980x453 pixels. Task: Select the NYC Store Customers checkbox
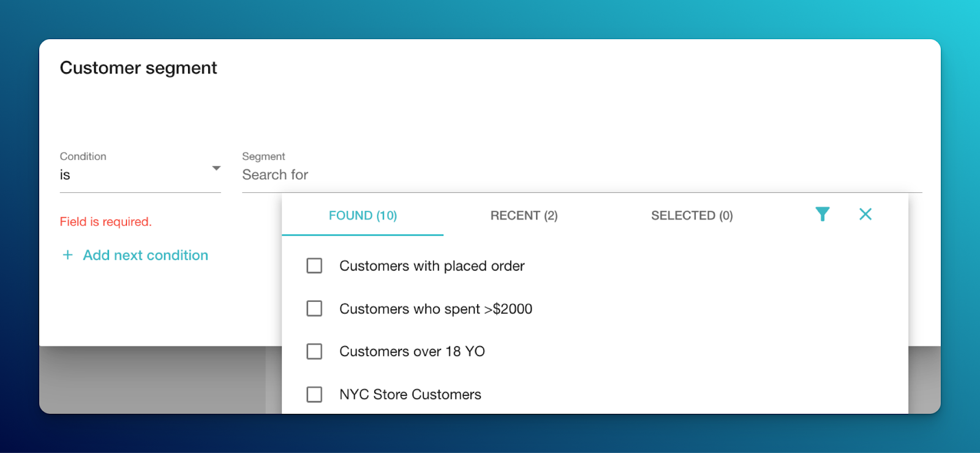pyautogui.click(x=314, y=394)
